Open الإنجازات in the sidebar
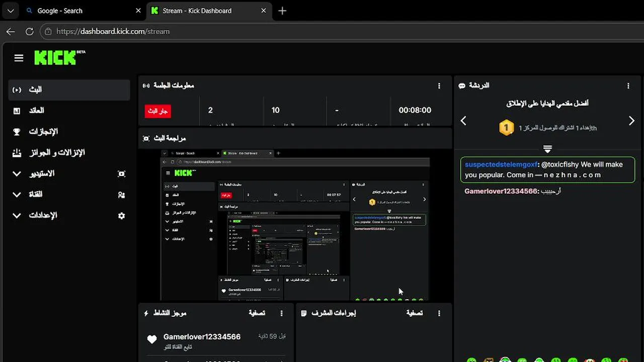 pyautogui.click(x=69, y=132)
